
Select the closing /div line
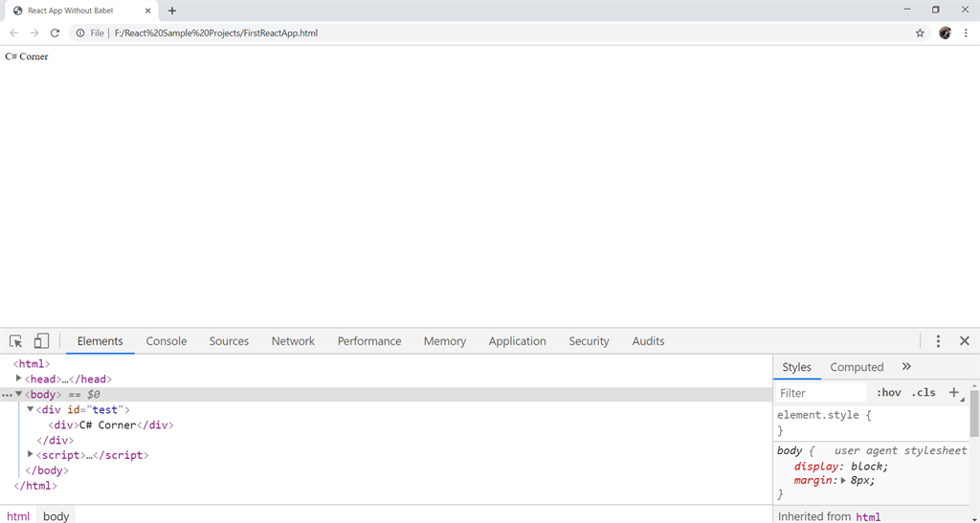click(x=55, y=440)
